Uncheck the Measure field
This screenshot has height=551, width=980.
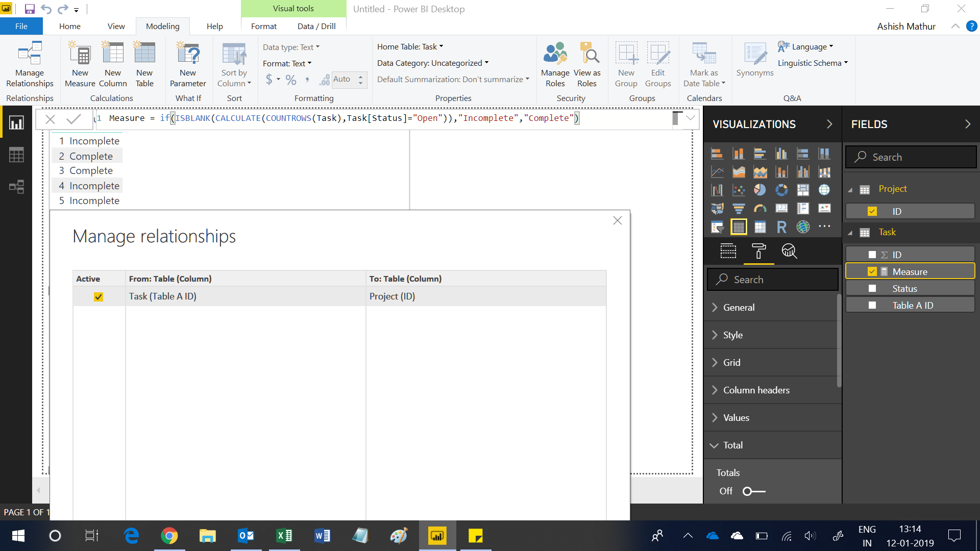tap(872, 271)
